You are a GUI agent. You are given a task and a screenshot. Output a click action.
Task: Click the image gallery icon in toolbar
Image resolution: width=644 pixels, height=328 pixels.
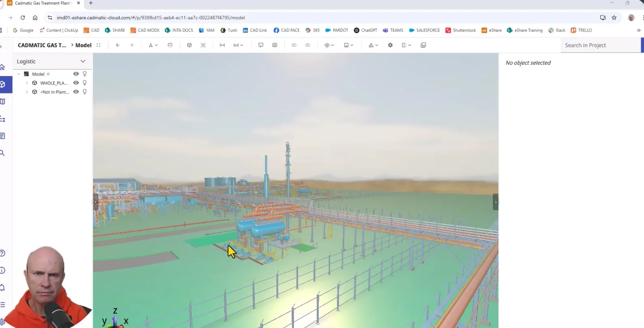coord(423,45)
